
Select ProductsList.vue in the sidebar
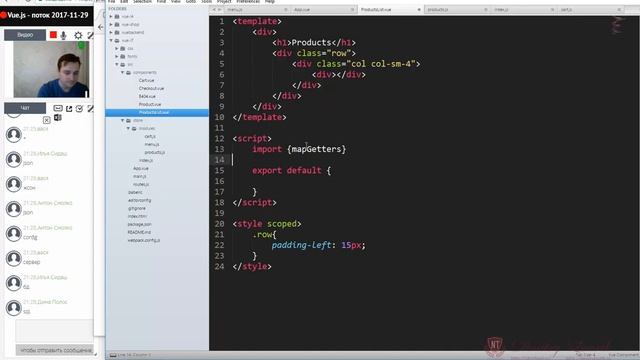[x=157, y=112]
